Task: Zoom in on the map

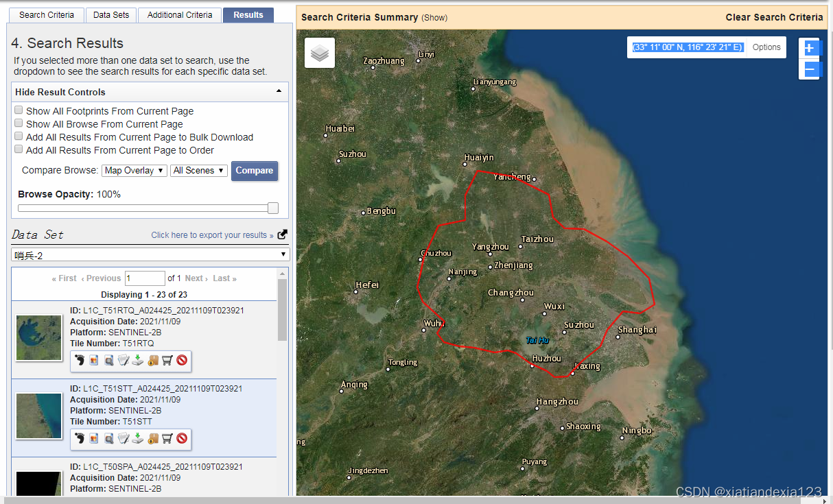Action: [810, 48]
